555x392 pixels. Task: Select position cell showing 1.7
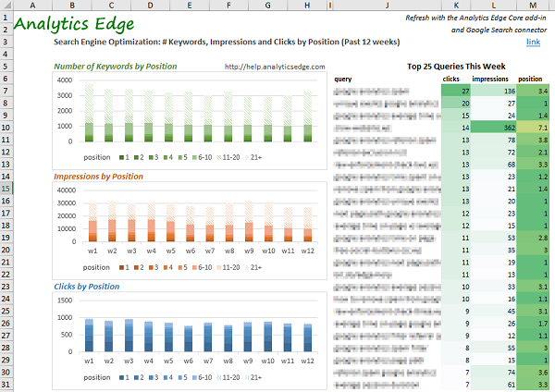click(x=533, y=324)
